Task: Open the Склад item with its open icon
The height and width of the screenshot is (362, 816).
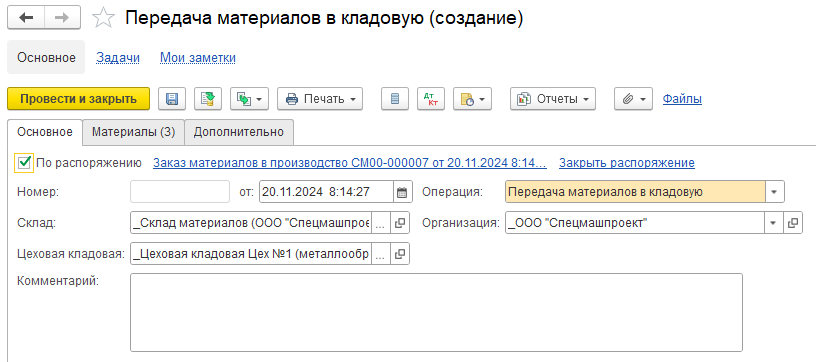Action: pos(400,223)
